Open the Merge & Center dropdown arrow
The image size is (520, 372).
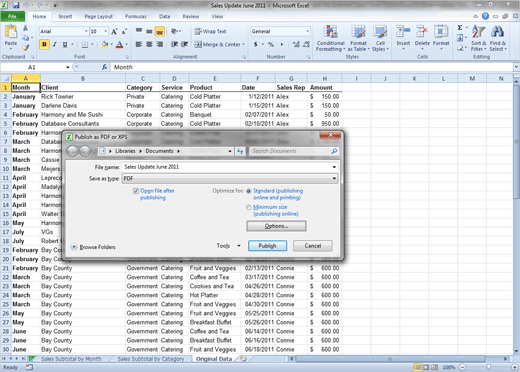(x=243, y=44)
